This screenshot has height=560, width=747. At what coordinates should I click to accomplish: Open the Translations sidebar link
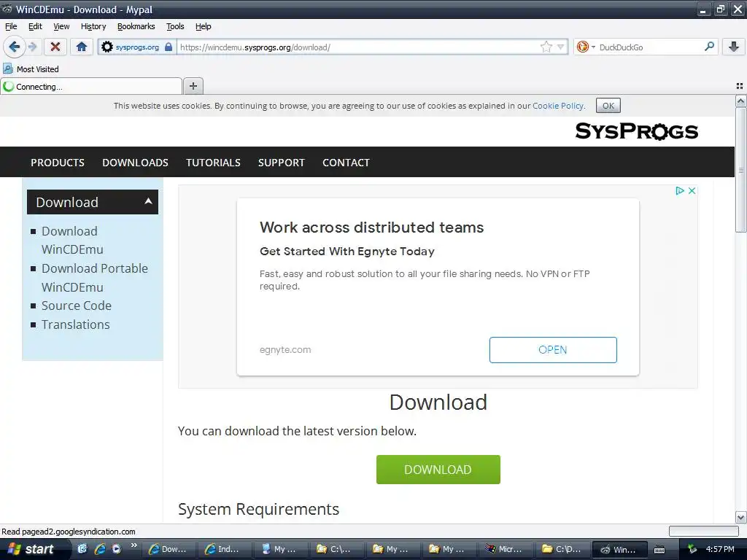75,324
